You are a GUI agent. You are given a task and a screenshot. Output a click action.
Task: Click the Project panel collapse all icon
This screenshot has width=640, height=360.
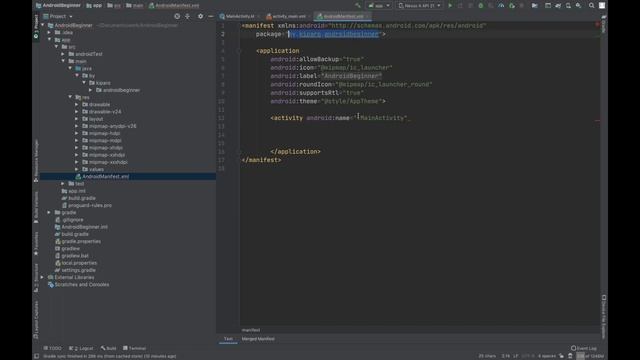[x=187, y=16]
